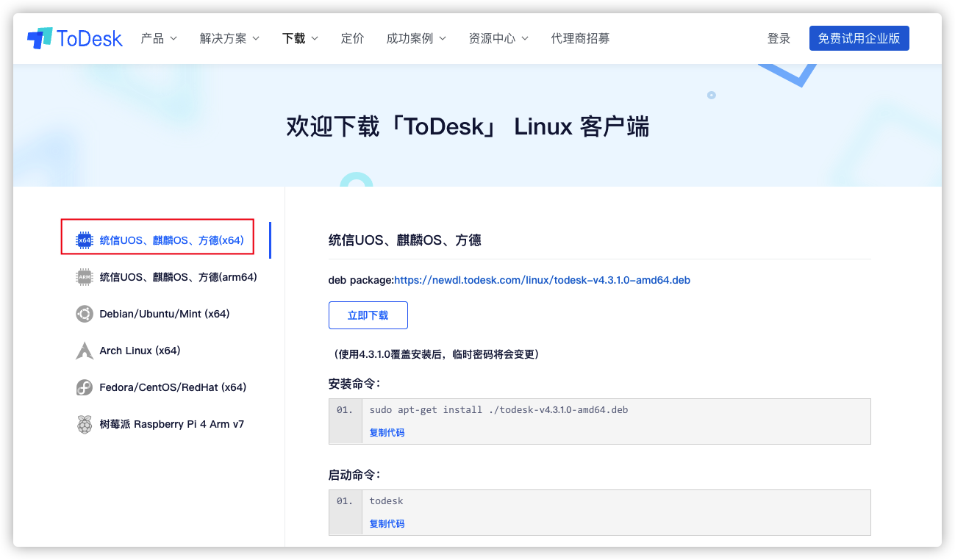
Task: Select Arch Linux (x64) in sidebar
Action: point(140,351)
